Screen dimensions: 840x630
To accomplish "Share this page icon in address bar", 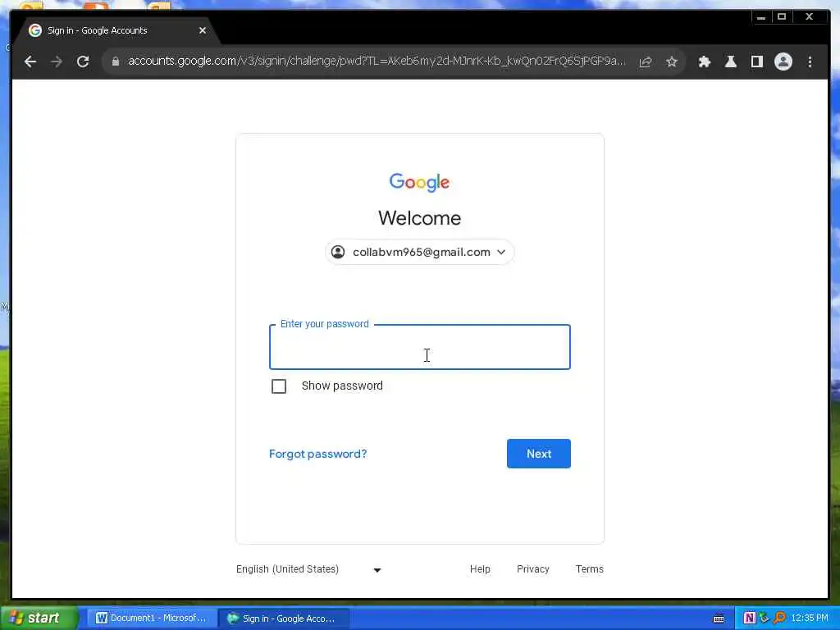I will tap(646, 62).
